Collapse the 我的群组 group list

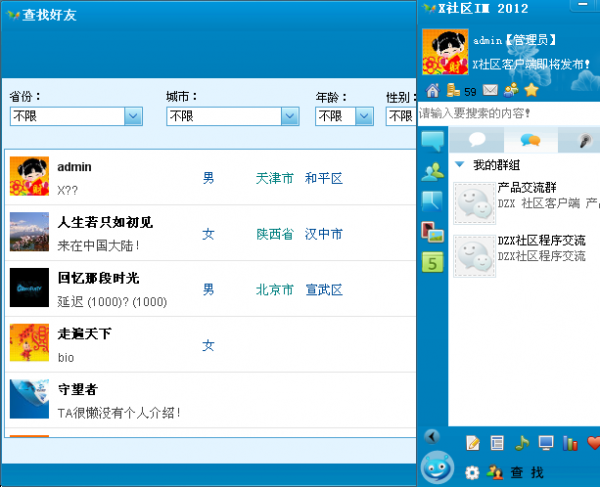[x=459, y=165]
